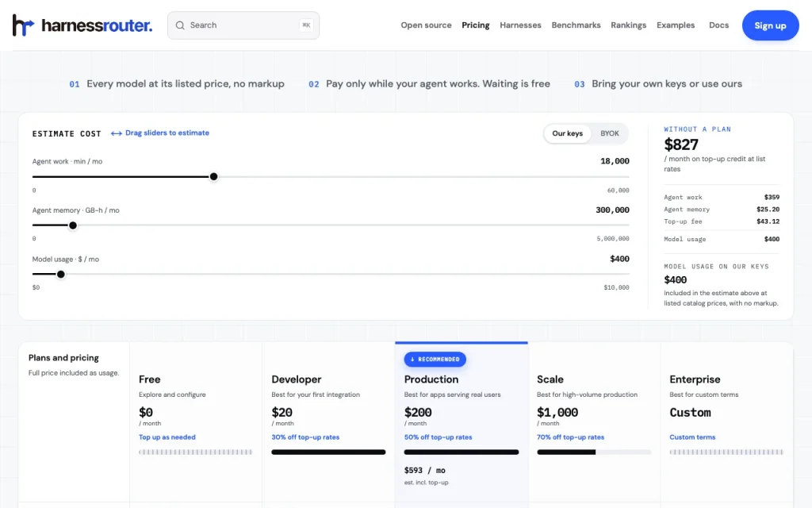Select the Production plan heading
This screenshot has width=812, height=508.
click(x=431, y=379)
